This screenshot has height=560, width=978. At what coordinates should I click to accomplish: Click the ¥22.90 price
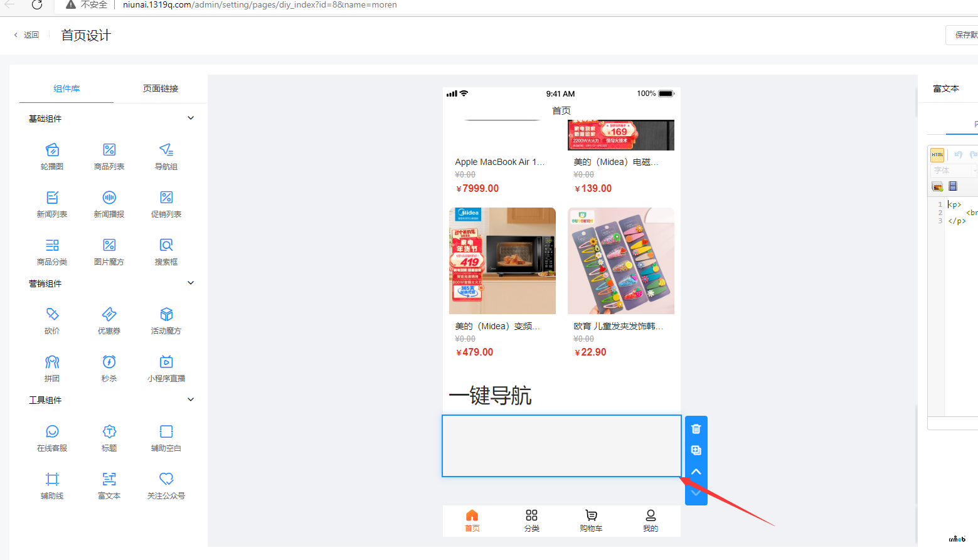tap(590, 352)
